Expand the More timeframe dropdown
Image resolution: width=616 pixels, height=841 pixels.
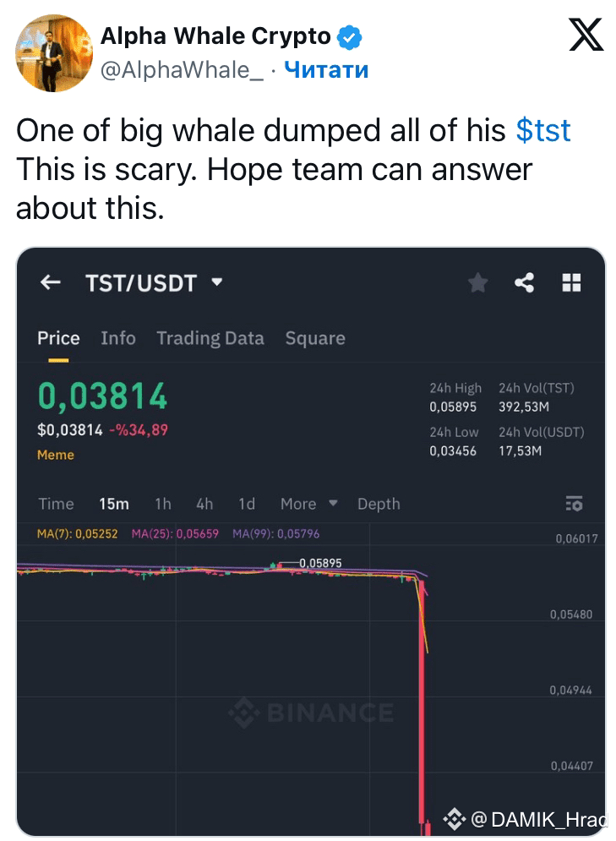click(x=309, y=504)
